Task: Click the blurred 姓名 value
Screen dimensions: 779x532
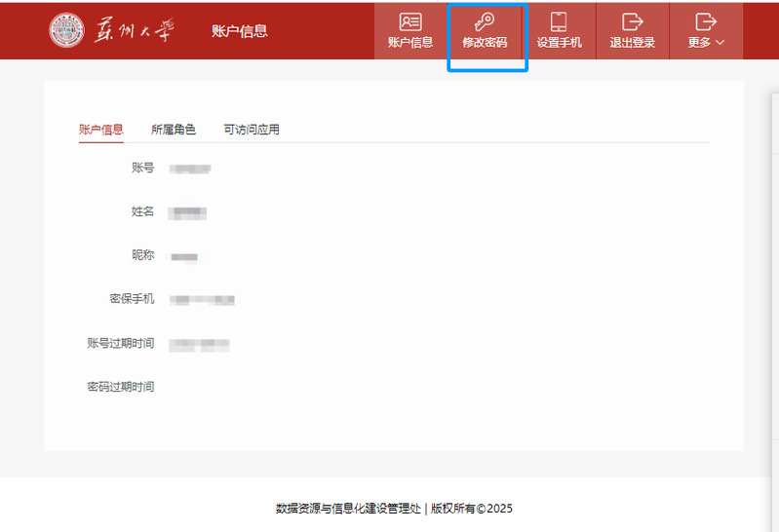Action: coord(187,212)
